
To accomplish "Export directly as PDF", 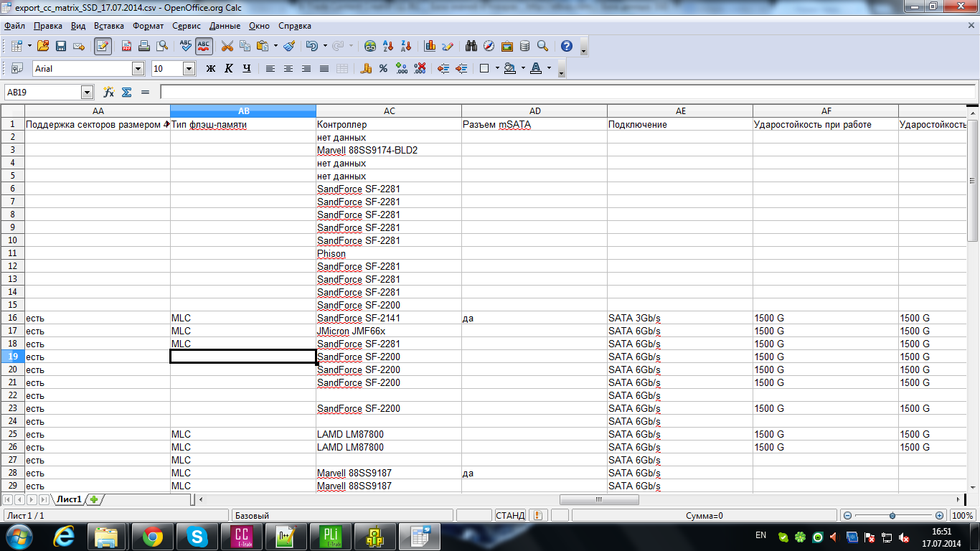I will [x=126, y=46].
